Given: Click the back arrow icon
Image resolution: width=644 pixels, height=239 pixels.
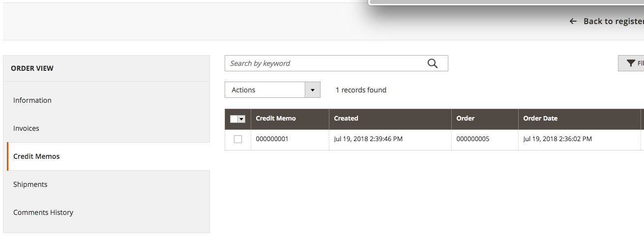Looking at the screenshot, I should click(573, 21).
